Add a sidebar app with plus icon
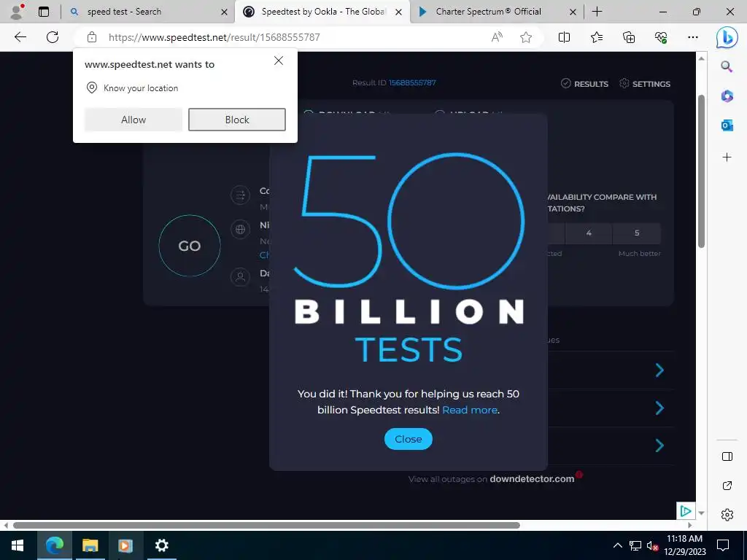The height and width of the screenshot is (560, 747). [x=727, y=157]
